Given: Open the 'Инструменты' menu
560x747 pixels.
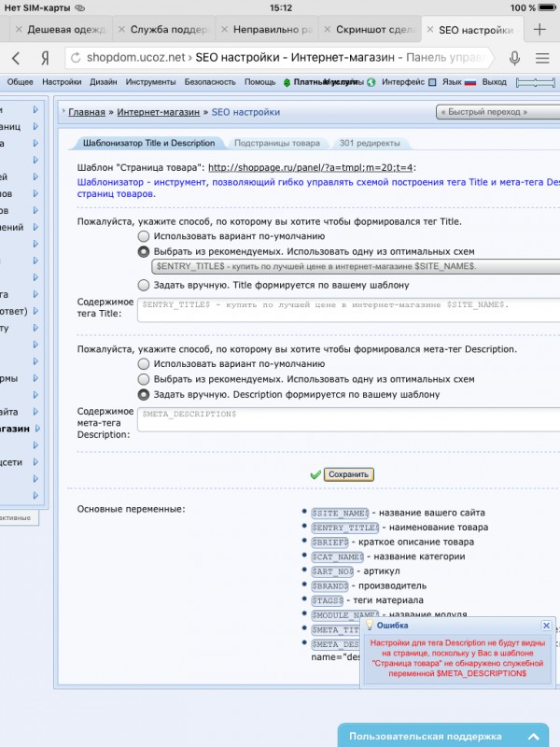Looking at the screenshot, I should click(150, 82).
